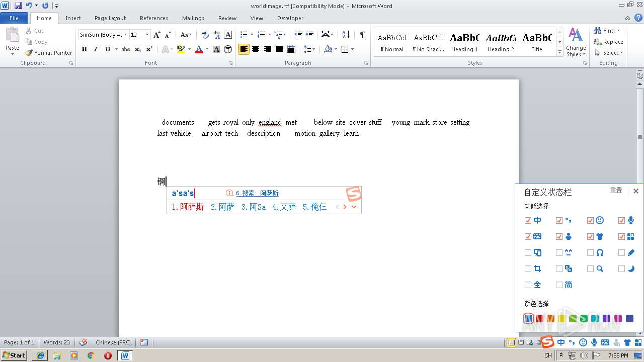Viewport: 644px width, 362px height.
Task: Sort the selected text
Action: click(x=346, y=35)
